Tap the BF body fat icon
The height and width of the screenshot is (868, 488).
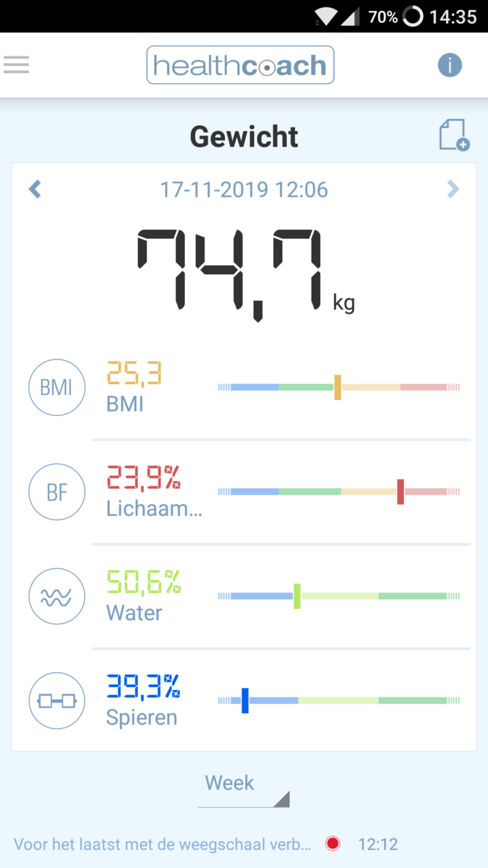(x=56, y=492)
